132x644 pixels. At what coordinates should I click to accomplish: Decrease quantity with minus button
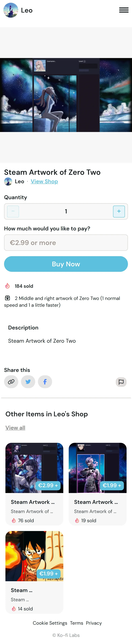click(13, 211)
